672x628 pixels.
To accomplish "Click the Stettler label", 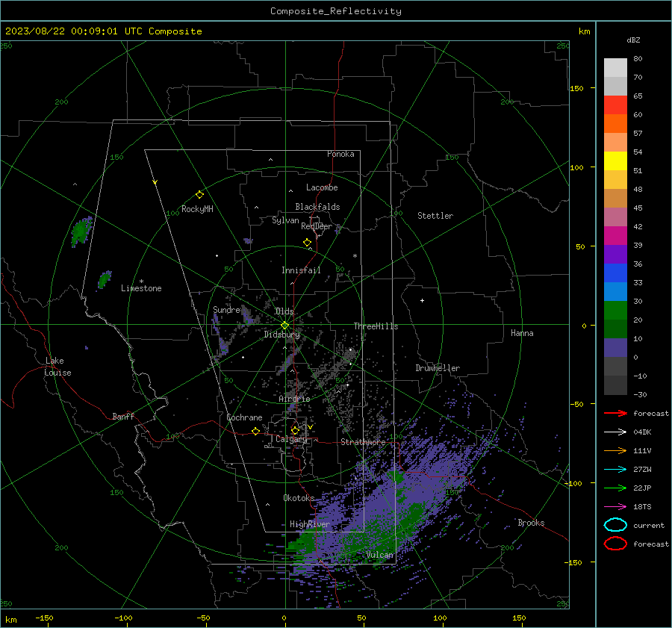I will [x=435, y=216].
